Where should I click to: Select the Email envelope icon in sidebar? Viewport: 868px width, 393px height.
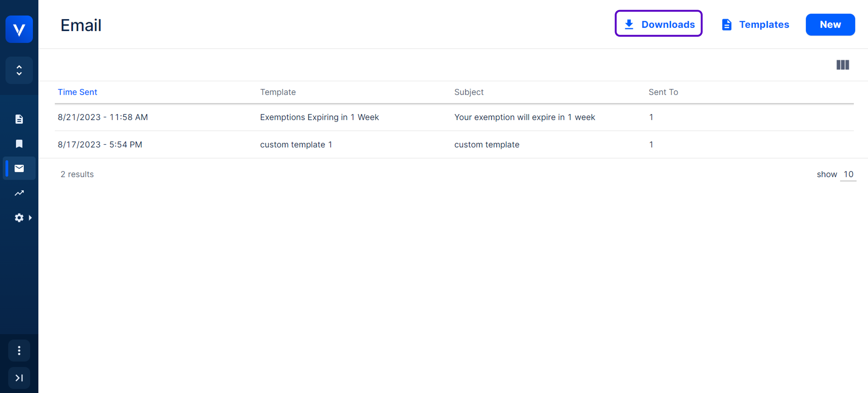click(x=19, y=168)
